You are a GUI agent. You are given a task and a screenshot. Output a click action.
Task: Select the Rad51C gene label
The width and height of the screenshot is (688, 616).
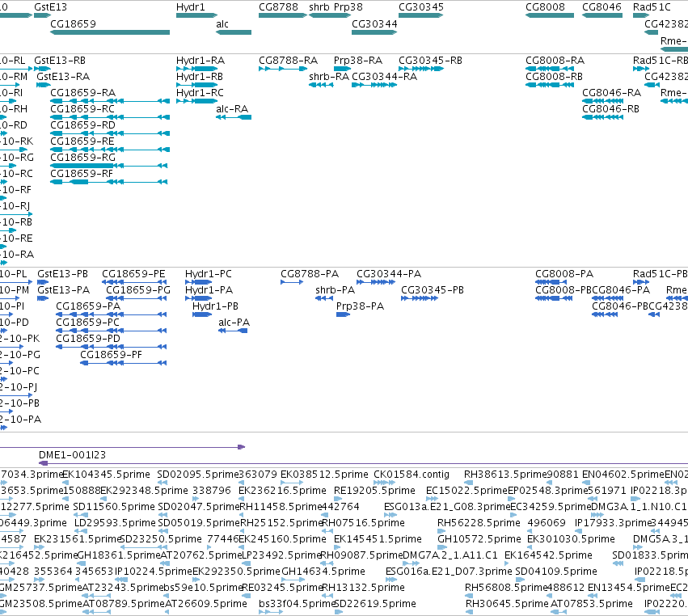pos(652,7)
